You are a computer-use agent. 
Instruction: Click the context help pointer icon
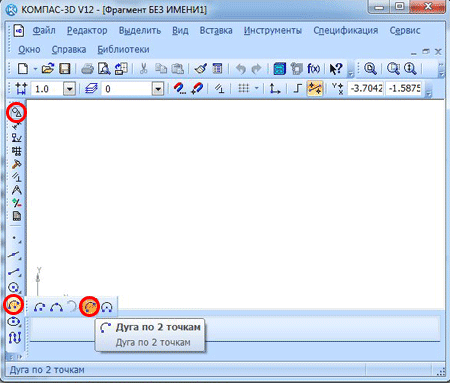[336, 69]
